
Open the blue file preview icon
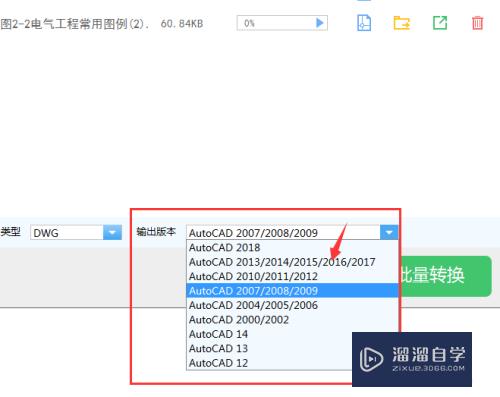pyautogui.click(x=364, y=23)
